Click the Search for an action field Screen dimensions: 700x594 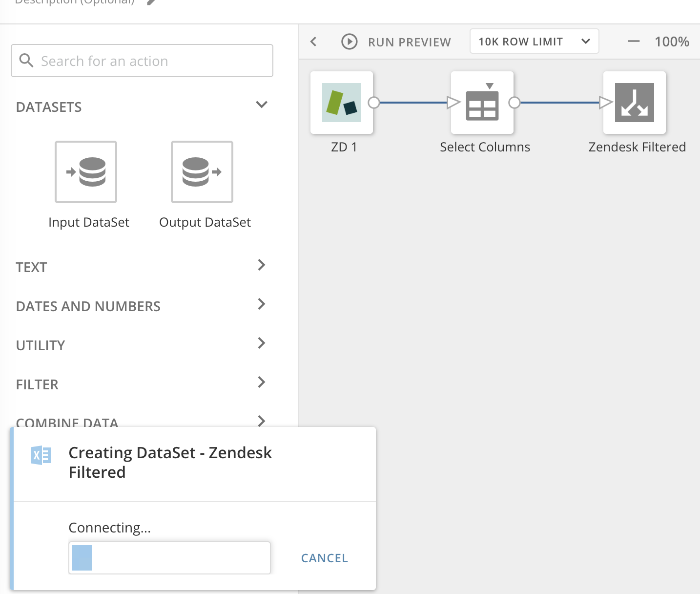pos(142,61)
